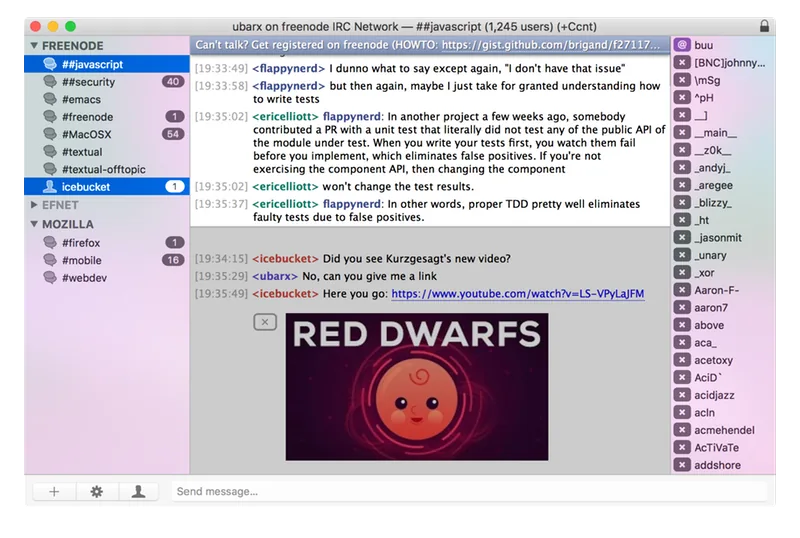800x538 pixels.
Task: Click the #firefox chat bubble icon
Action: click(x=50, y=242)
